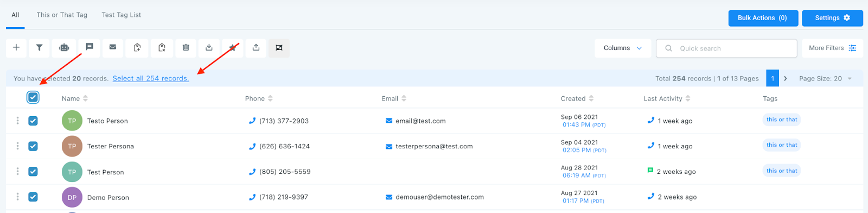Open the Settings button
Image resolution: width=868 pixels, height=213 pixels.
coord(832,18)
